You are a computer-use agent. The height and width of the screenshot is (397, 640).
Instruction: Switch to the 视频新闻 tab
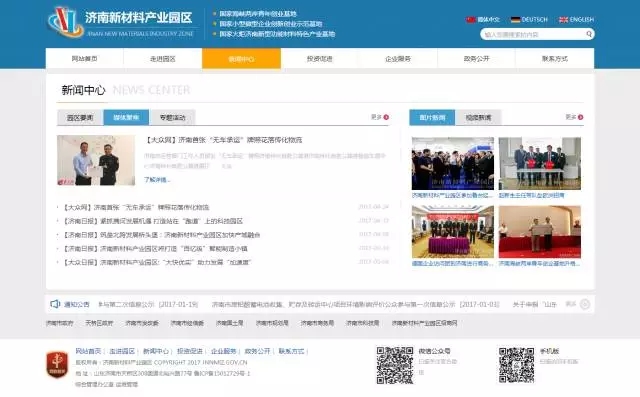(x=478, y=118)
